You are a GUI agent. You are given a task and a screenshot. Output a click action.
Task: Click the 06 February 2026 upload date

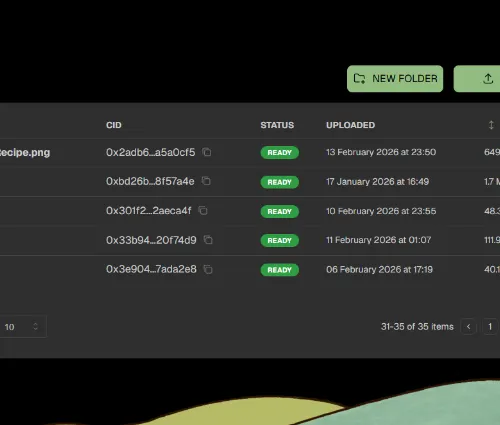pyautogui.click(x=379, y=269)
